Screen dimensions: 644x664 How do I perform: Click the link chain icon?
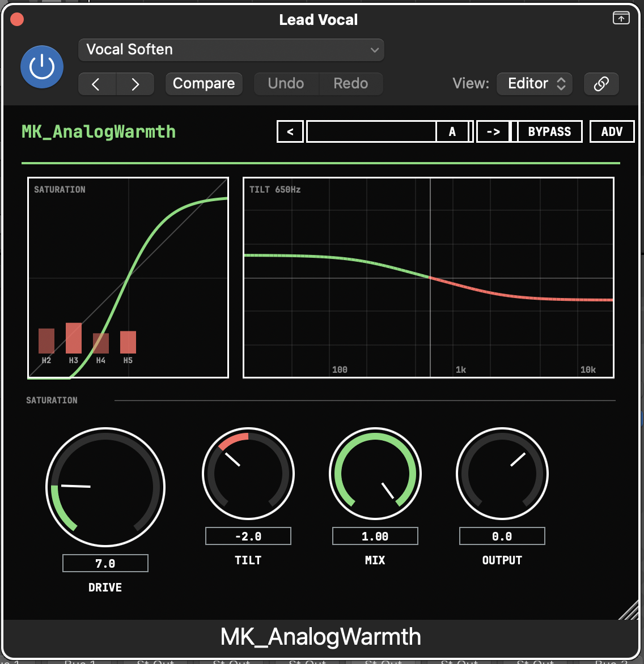pyautogui.click(x=601, y=84)
